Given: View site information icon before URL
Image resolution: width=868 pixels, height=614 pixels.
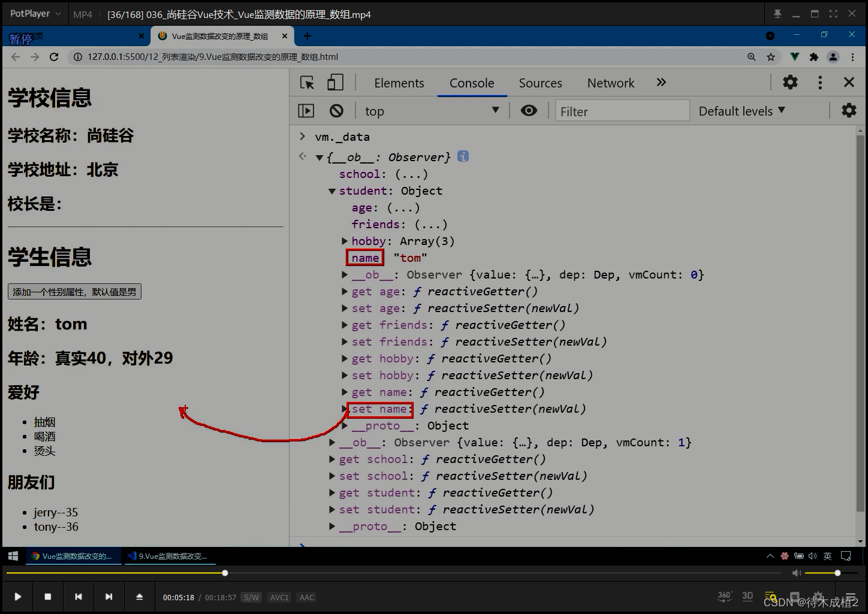Looking at the screenshot, I should coord(78,57).
